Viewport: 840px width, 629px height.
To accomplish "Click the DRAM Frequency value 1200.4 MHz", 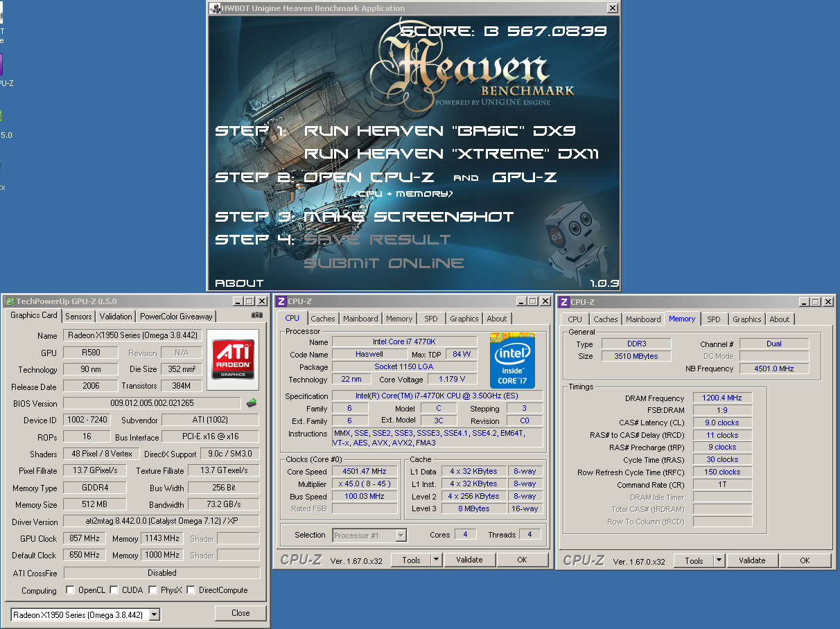I will 721,398.
